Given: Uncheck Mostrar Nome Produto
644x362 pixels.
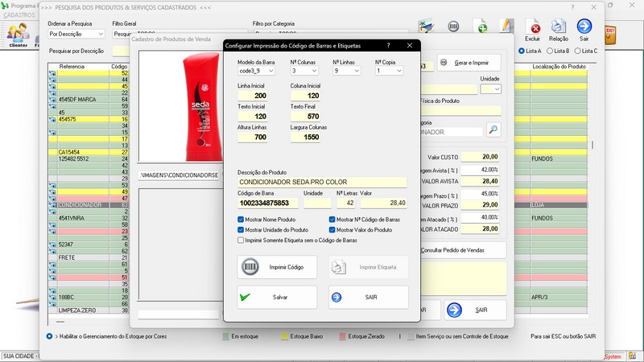Looking at the screenshot, I should coord(242,219).
